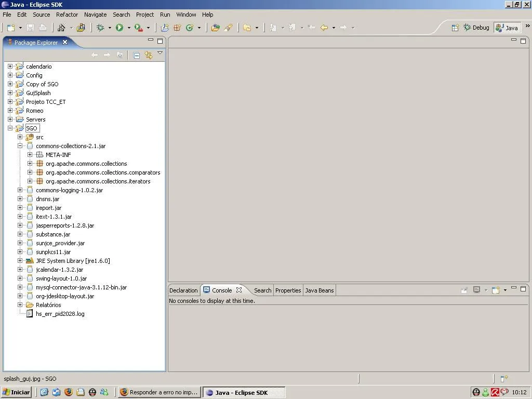The width and height of the screenshot is (532, 399).
Task: Select mysql-connector-java-3.1.12-bin.jar
Action: click(x=81, y=287)
